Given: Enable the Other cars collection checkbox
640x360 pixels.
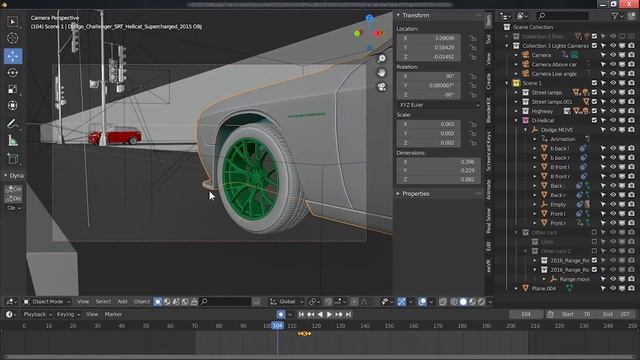Looking at the screenshot, I should point(594,233).
